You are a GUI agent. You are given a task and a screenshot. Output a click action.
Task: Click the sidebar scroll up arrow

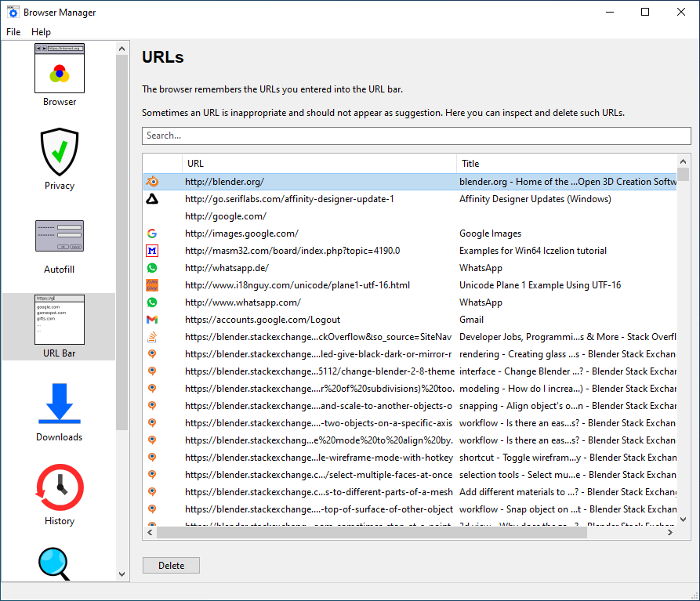[122, 49]
